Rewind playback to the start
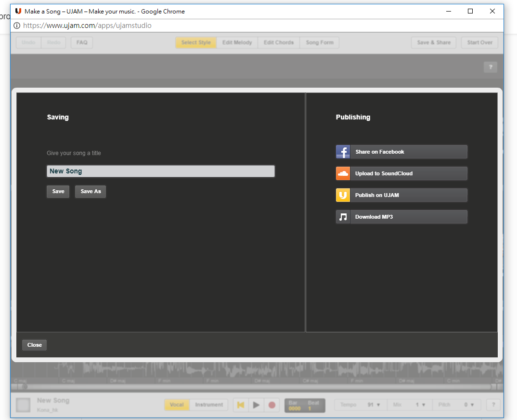The image size is (517, 420). pyautogui.click(x=241, y=405)
